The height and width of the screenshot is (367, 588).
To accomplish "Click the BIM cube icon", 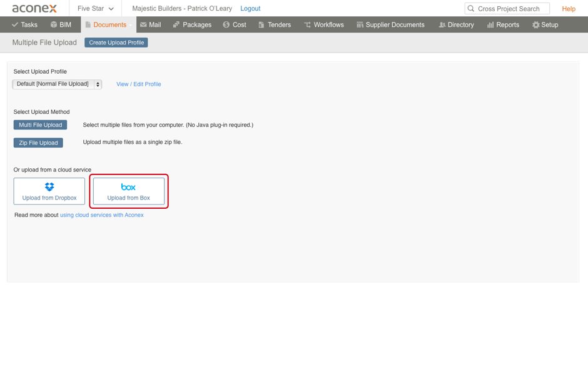I will 54,25.
